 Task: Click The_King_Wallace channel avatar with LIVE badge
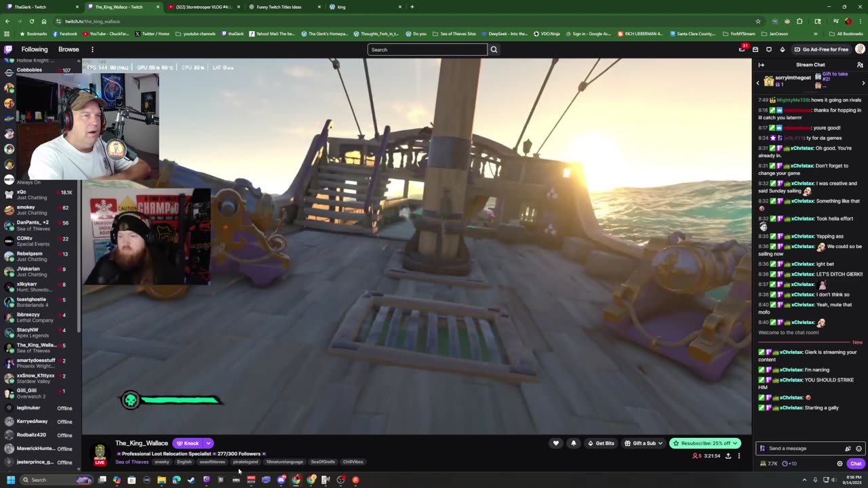(100, 453)
